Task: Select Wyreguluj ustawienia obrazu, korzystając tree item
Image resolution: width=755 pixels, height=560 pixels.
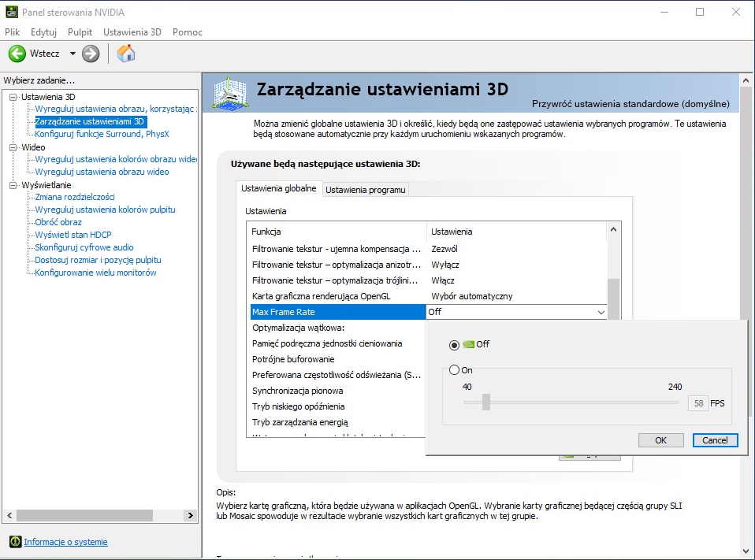Action: [x=115, y=109]
